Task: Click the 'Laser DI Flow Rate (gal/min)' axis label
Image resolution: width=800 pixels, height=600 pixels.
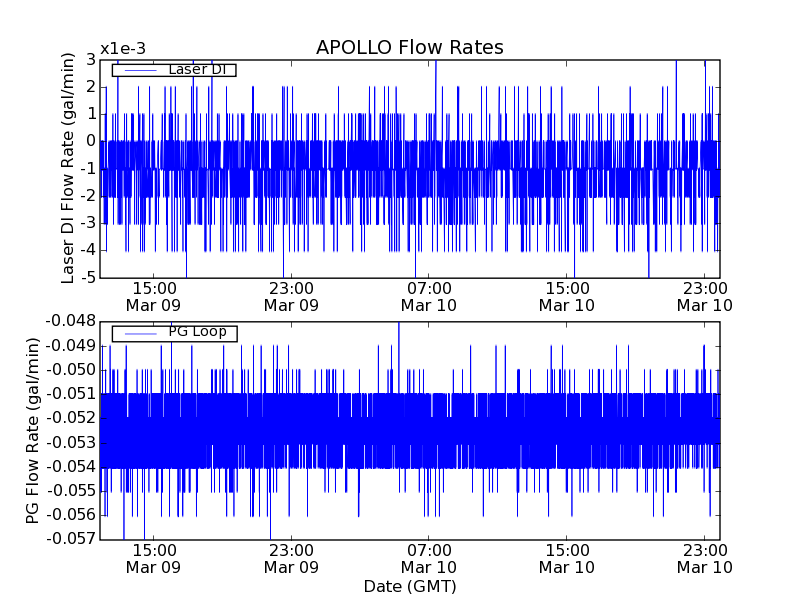Action: [x=67, y=168]
